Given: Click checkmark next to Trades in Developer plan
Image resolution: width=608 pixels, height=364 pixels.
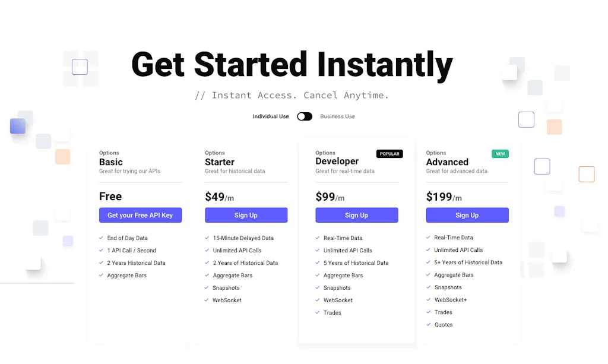Looking at the screenshot, I should 318,313.
